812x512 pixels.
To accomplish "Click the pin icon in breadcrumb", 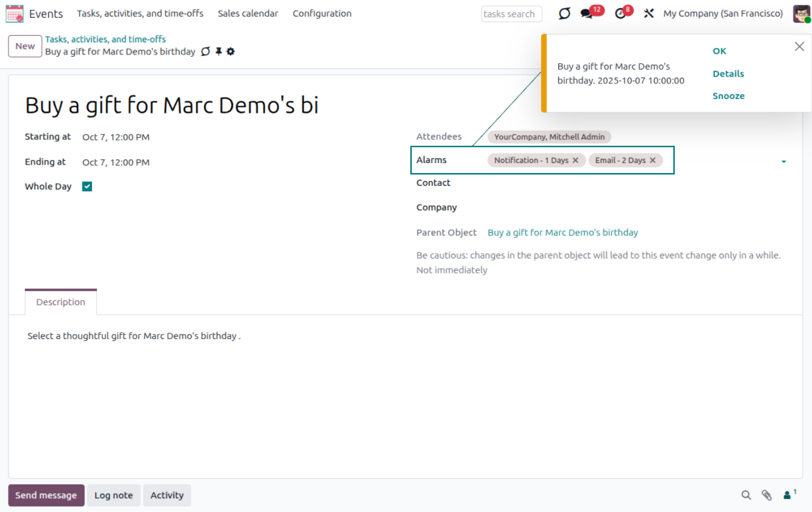I will point(218,52).
